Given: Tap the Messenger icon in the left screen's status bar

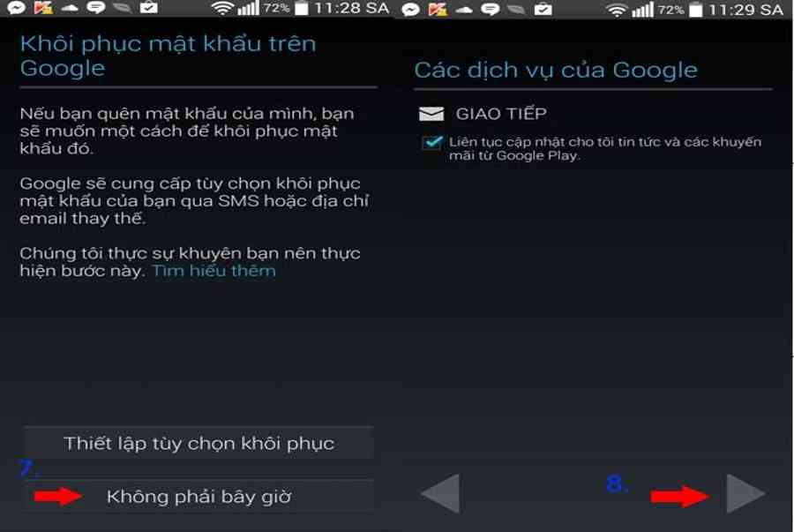Looking at the screenshot, I should coord(16,8).
